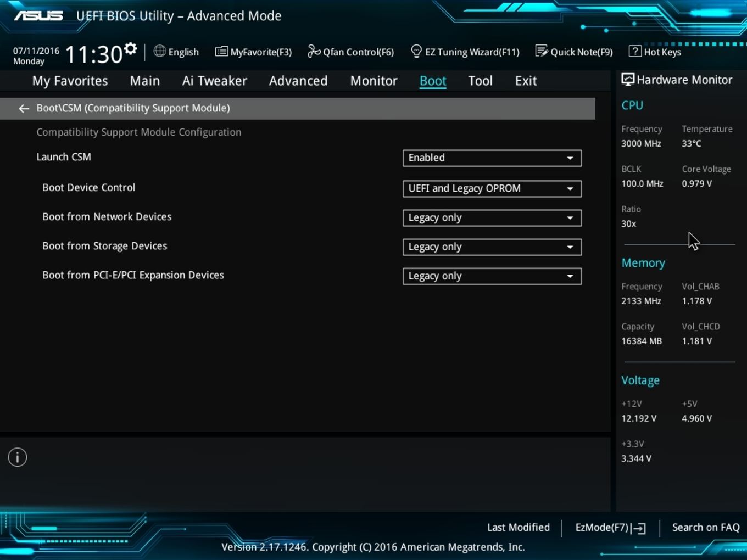
Task: Switch to the My Favorites tab
Action: tap(70, 81)
